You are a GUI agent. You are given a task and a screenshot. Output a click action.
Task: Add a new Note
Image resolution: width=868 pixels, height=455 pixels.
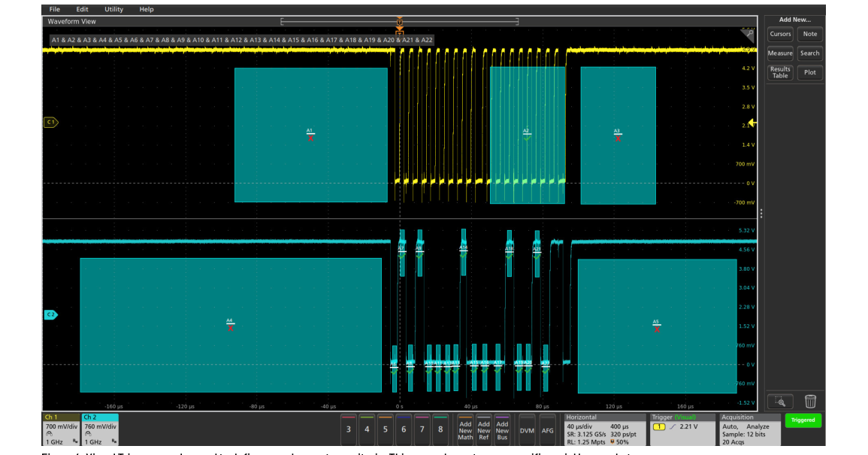[810, 34]
